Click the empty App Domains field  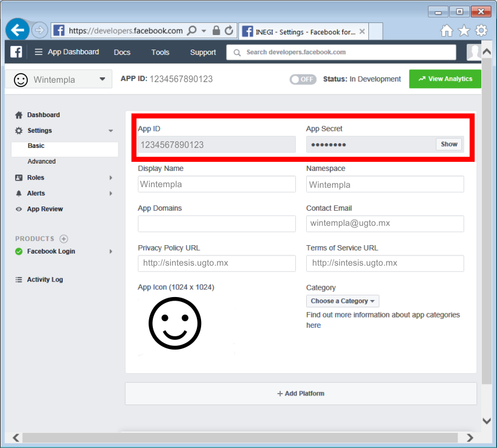(217, 223)
